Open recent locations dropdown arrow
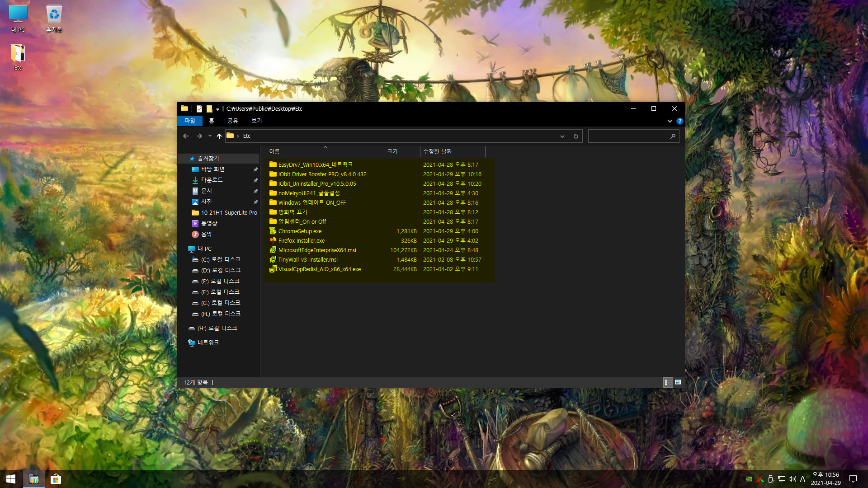Image resolution: width=868 pixels, height=488 pixels. [x=210, y=136]
